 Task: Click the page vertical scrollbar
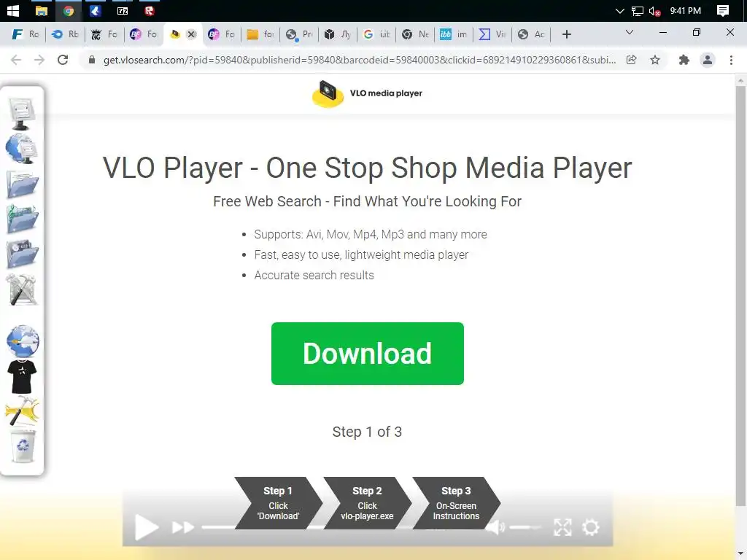point(740,295)
